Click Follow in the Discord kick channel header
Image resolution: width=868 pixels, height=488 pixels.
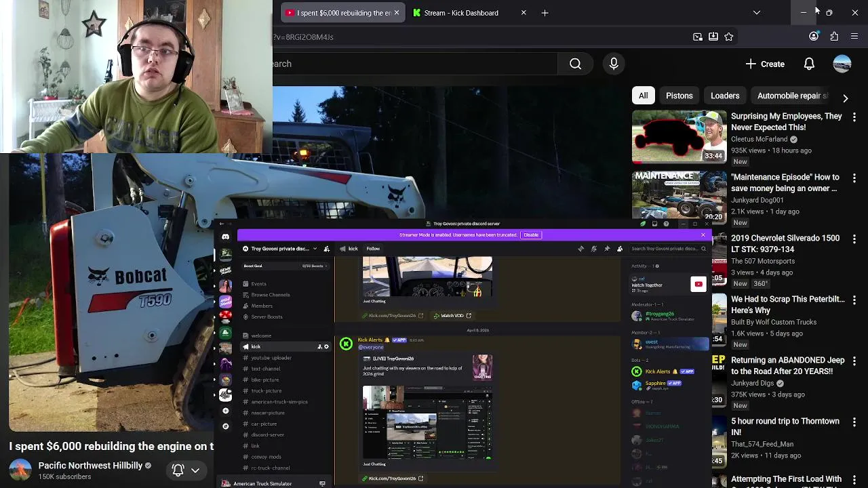click(x=373, y=249)
